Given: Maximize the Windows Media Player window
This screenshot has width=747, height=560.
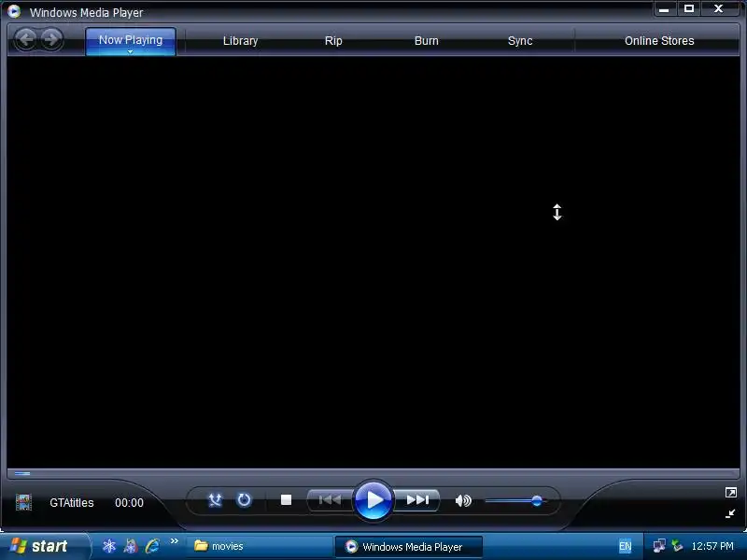Looking at the screenshot, I should pos(689,8).
